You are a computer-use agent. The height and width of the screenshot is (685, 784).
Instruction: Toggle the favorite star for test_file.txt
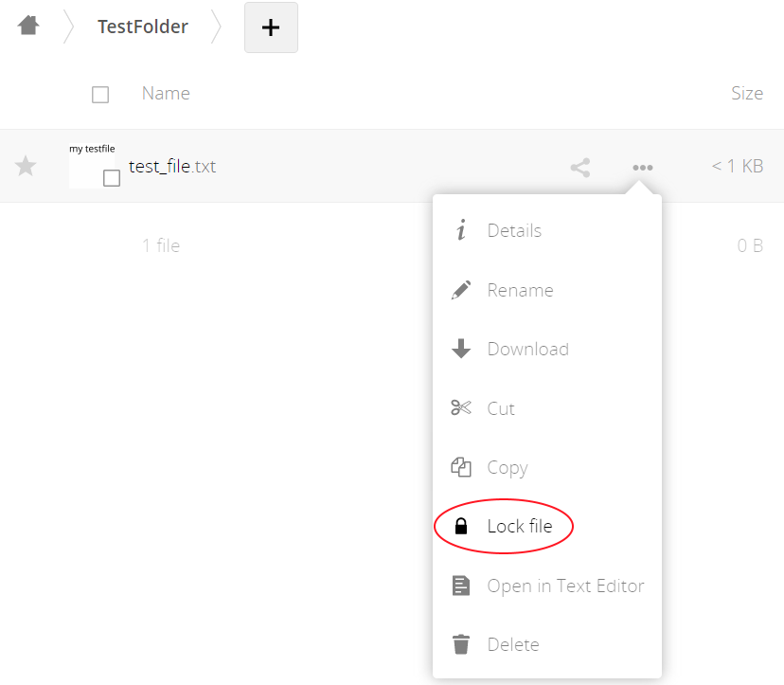click(x=26, y=166)
